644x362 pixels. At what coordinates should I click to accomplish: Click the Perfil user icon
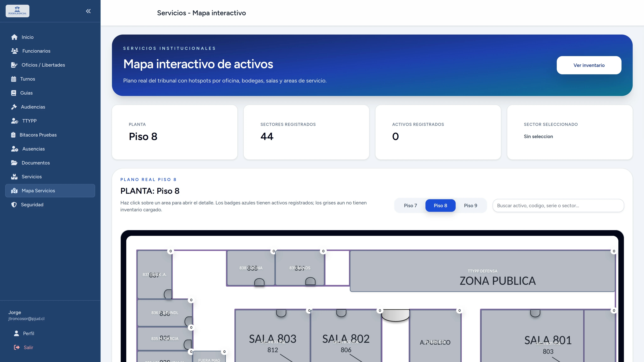click(17, 334)
